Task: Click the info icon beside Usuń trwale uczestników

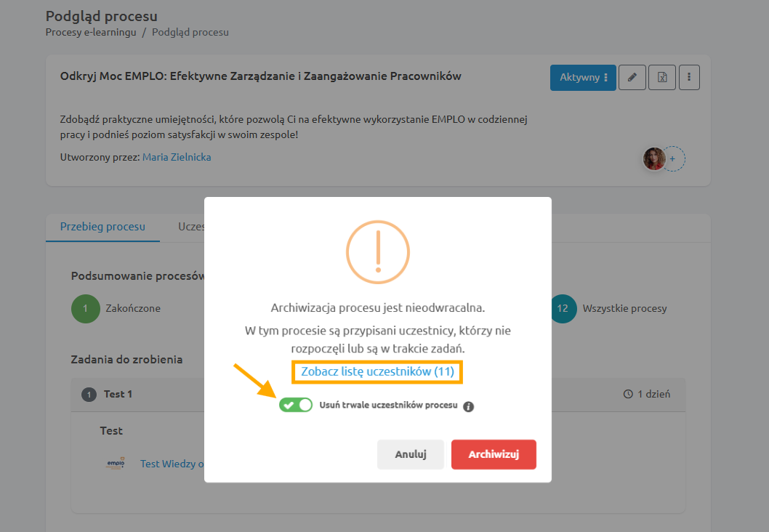Action: click(x=468, y=406)
